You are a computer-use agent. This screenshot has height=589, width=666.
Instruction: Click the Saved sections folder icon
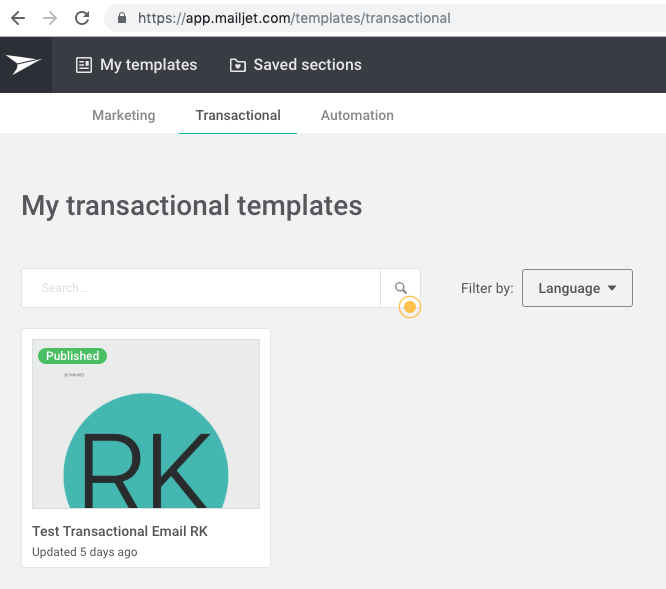[x=238, y=65]
